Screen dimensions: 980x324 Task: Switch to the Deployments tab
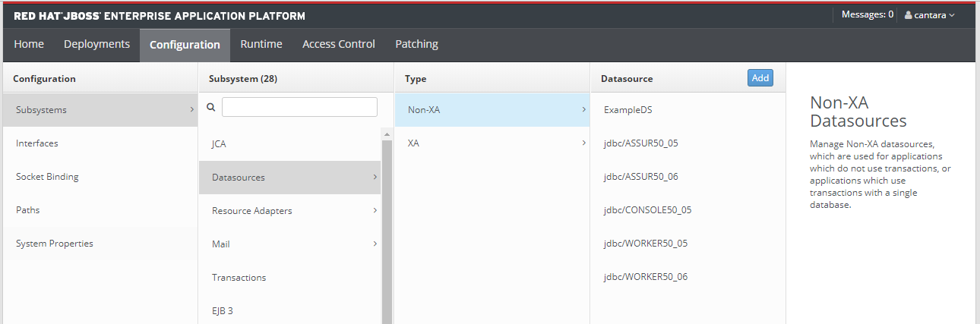pos(96,44)
